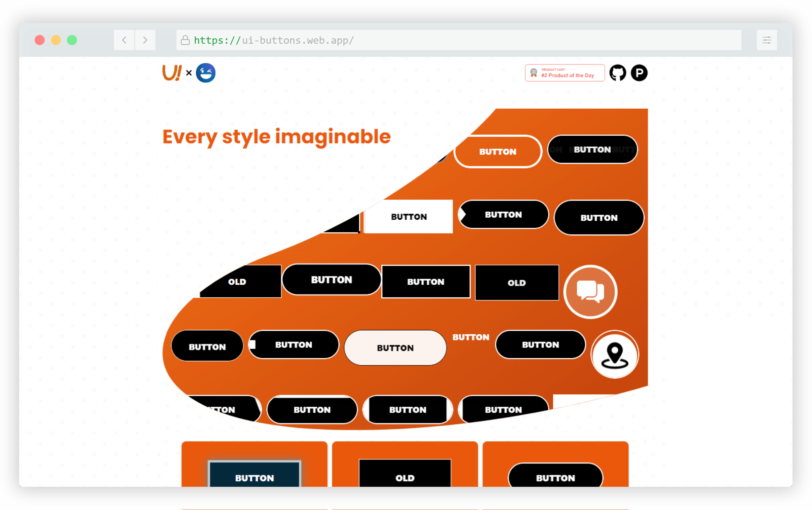Click the browser forward navigation arrow
This screenshot has height=510, width=812.
pos(145,40)
